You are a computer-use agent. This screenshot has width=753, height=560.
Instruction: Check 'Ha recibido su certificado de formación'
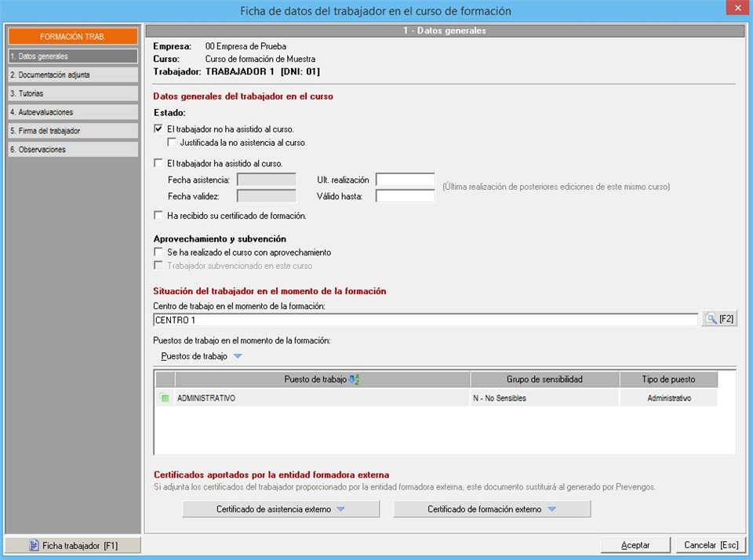(x=158, y=215)
